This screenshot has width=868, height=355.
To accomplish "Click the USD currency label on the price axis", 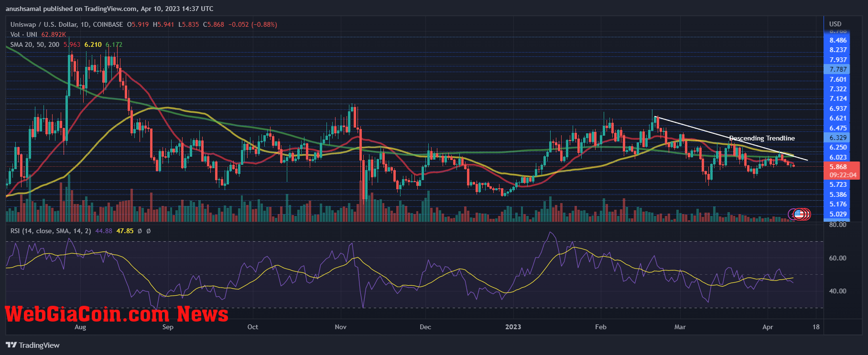I will pos(835,24).
